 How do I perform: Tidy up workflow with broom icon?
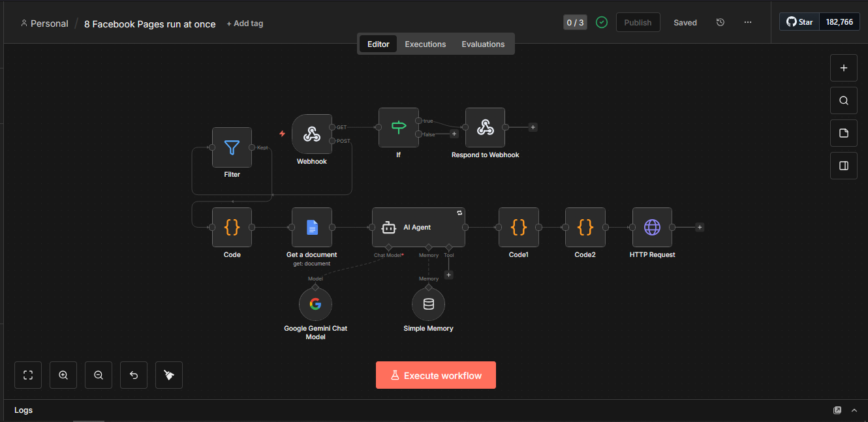169,375
